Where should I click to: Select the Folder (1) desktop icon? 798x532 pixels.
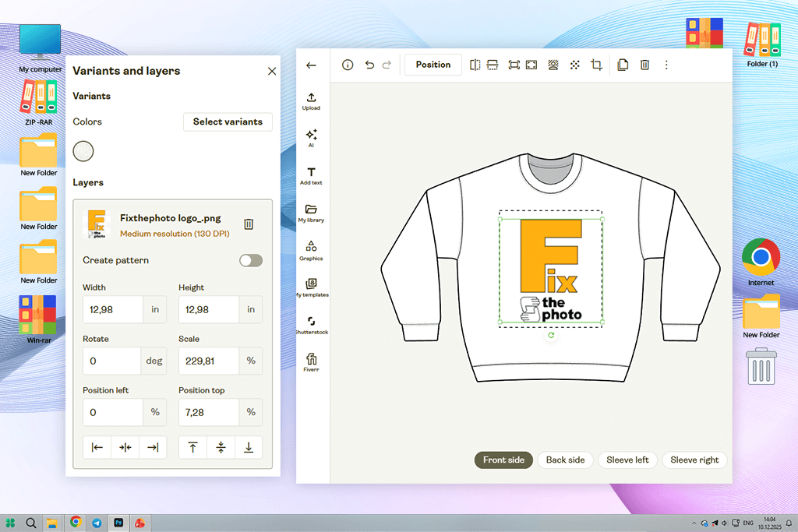(762, 44)
